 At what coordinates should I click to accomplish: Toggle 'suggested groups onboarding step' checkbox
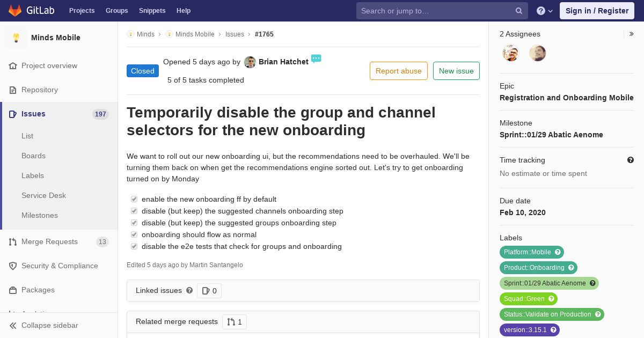[x=134, y=223]
